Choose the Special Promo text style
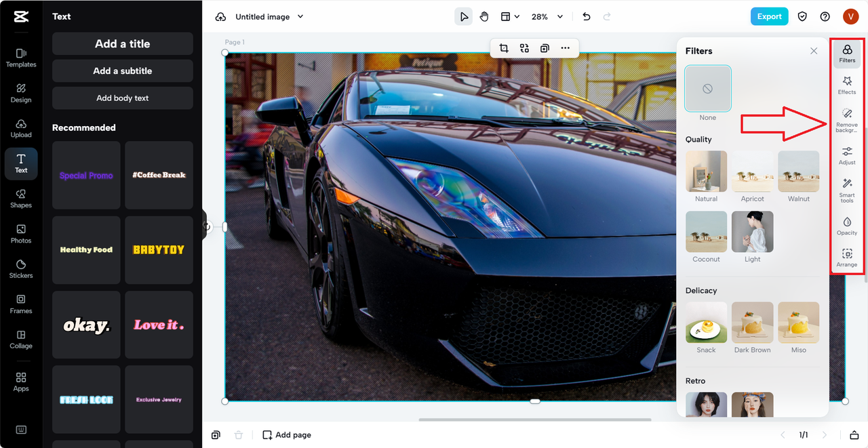868x448 pixels. click(x=86, y=175)
